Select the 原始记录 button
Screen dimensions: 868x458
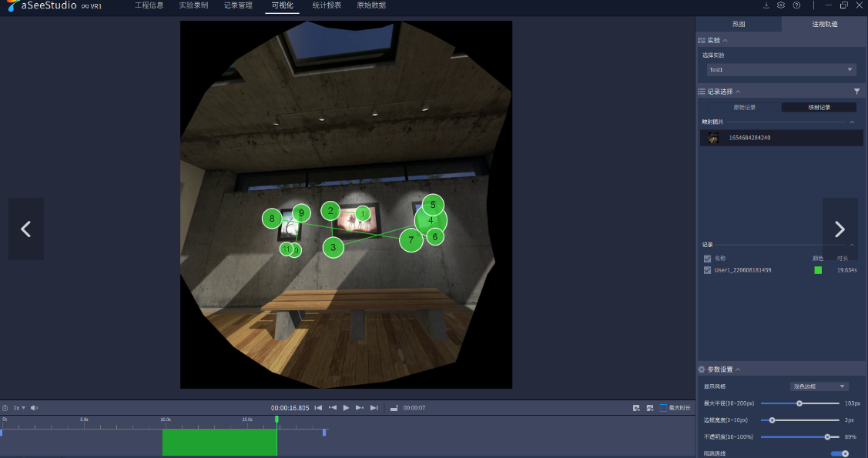tap(744, 107)
